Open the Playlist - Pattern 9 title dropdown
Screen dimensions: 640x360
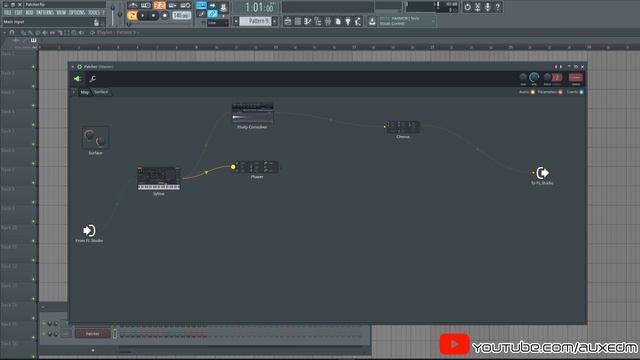(x=116, y=32)
